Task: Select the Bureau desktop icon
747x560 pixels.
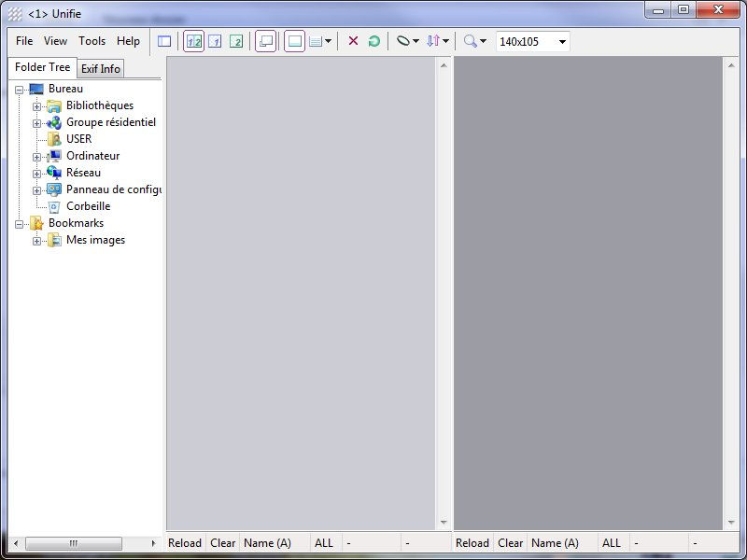Action: 36,89
